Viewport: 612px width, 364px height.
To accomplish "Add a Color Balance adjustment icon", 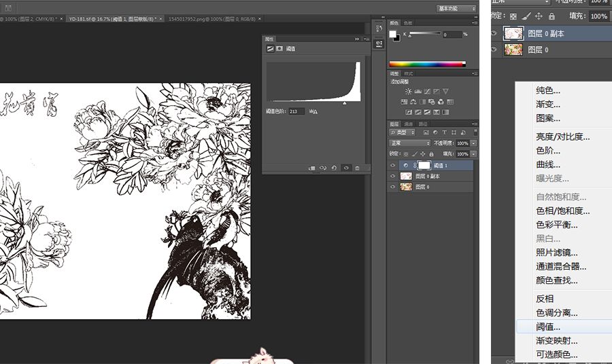I will (x=413, y=102).
